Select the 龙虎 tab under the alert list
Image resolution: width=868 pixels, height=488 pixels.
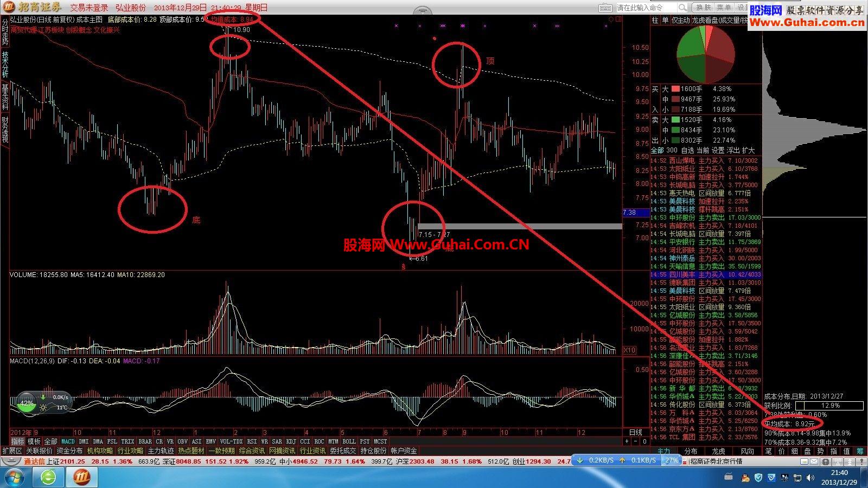718,451
